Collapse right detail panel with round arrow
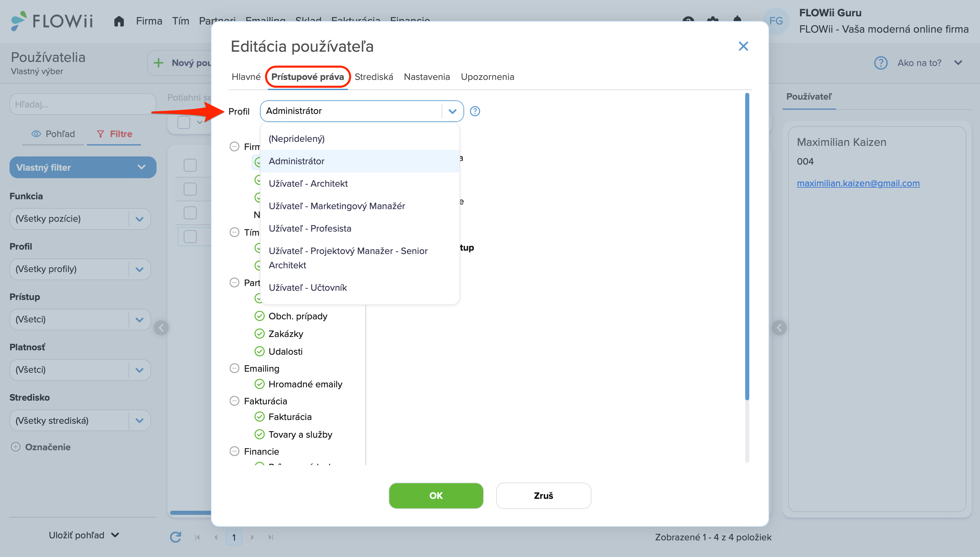 coord(779,328)
